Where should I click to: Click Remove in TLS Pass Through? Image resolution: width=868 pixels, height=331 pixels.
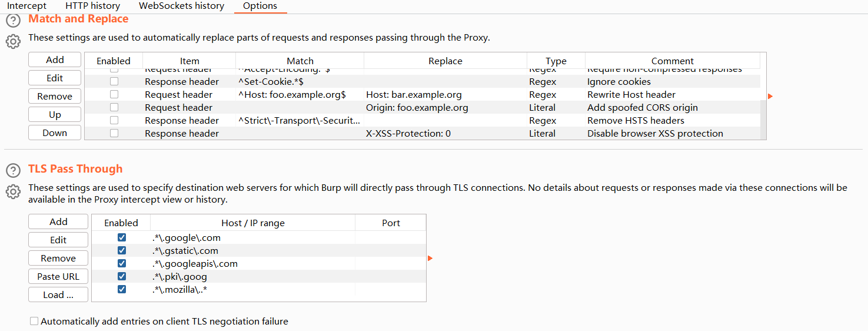click(58, 258)
